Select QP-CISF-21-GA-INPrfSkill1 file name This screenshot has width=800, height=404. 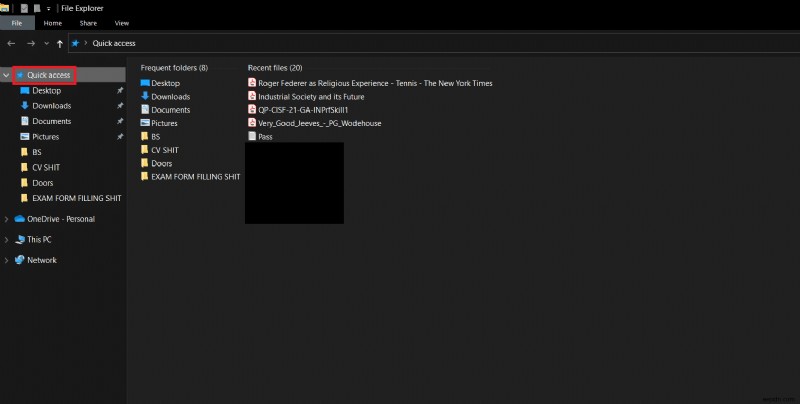[303, 110]
